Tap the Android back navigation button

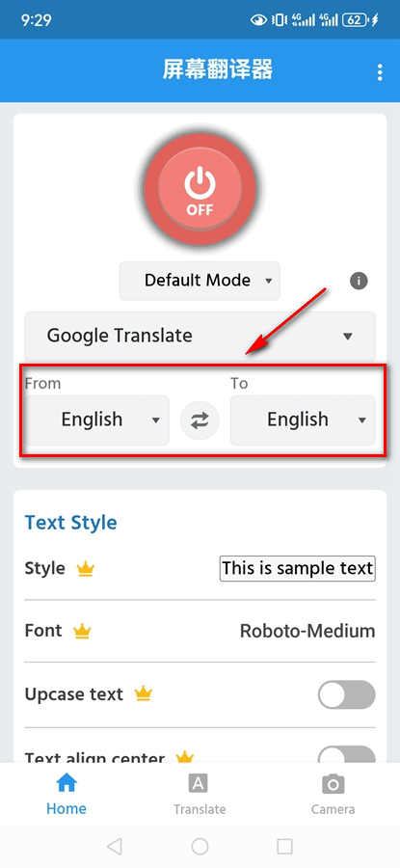tap(115, 846)
